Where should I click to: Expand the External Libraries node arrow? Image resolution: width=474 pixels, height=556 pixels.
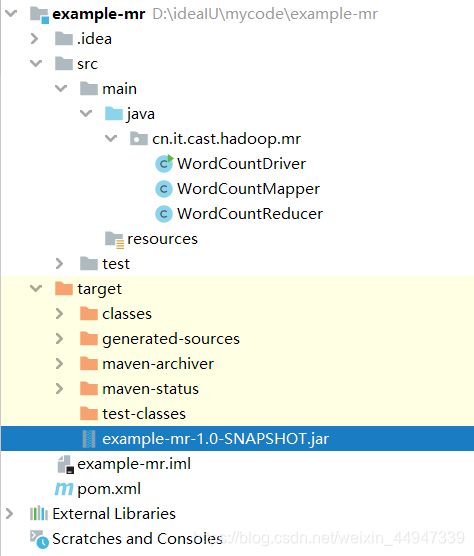tap(10, 513)
